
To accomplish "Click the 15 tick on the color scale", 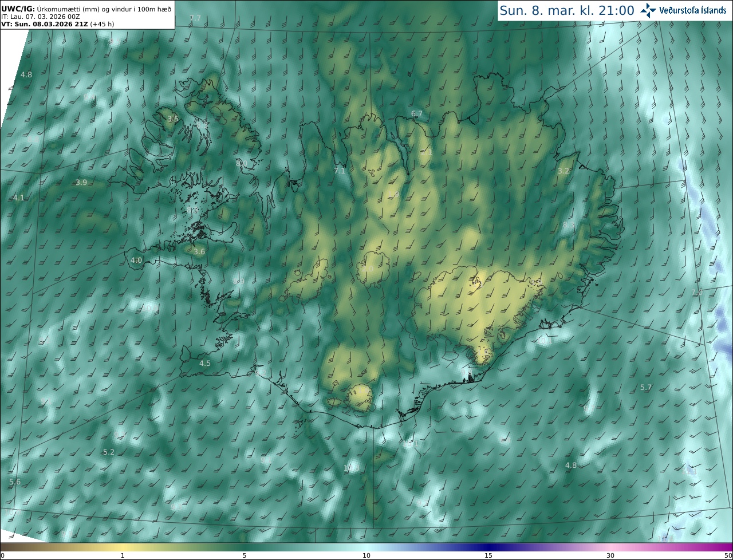I will coord(488,555).
